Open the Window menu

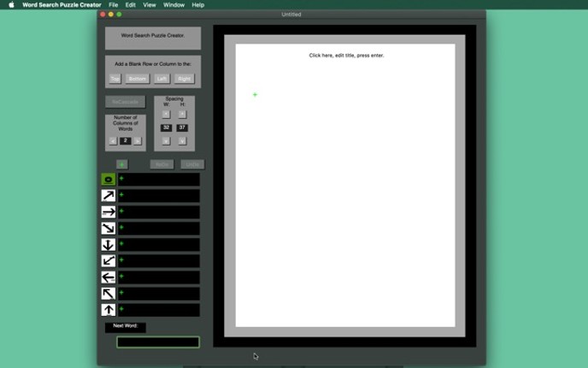[173, 5]
